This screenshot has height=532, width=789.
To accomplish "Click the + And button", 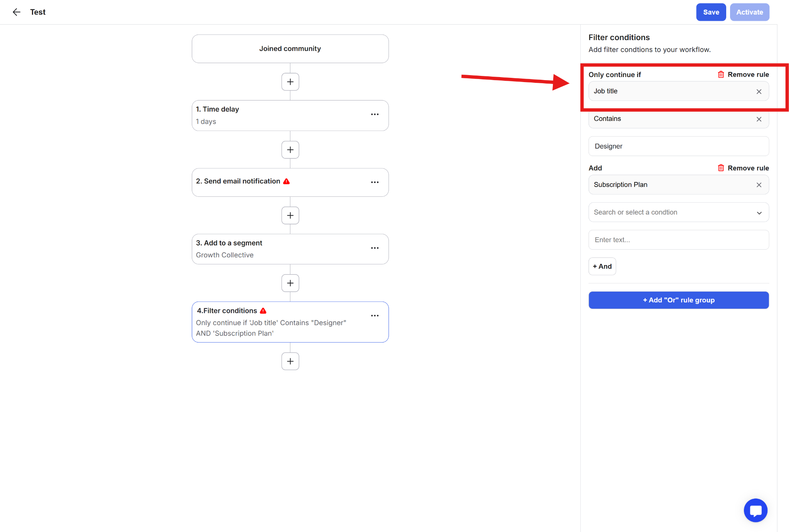I will click(x=602, y=267).
